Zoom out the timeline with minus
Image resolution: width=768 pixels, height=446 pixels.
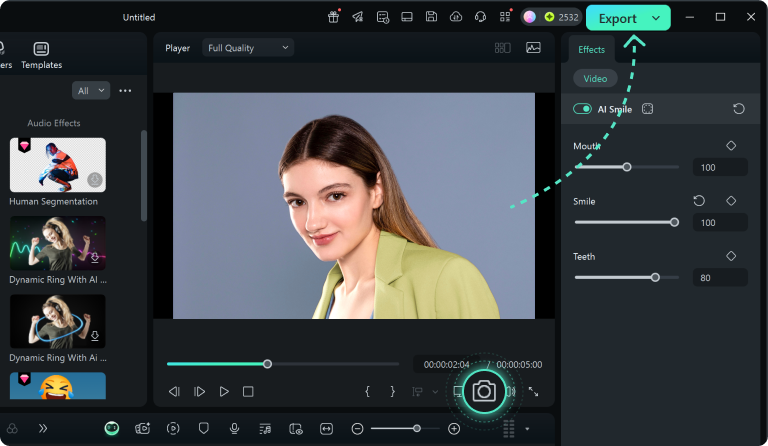click(x=358, y=429)
